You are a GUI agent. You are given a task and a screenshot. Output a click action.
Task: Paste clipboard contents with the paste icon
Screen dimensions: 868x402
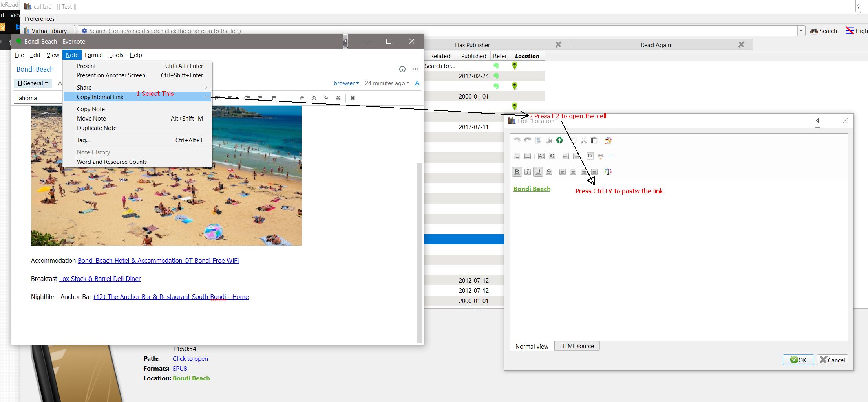click(594, 140)
